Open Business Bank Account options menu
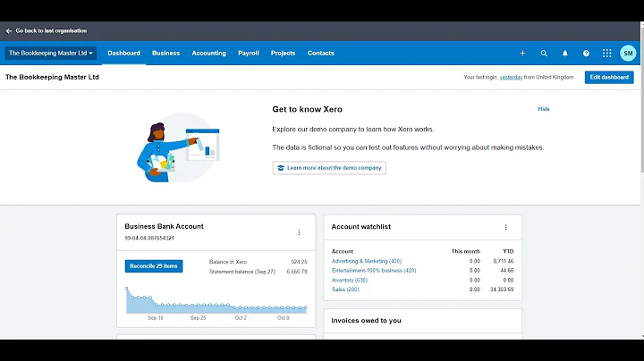 pyautogui.click(x=299, y=232)
